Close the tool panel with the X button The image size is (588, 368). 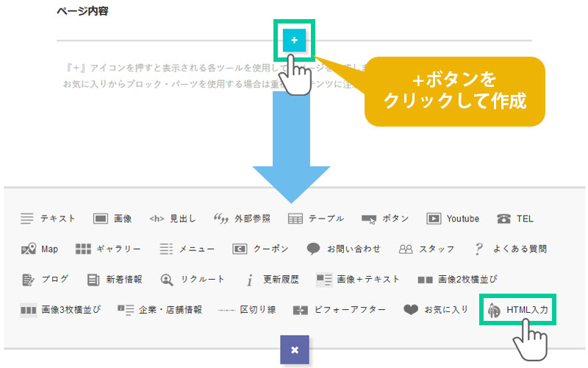click(294, 350)
